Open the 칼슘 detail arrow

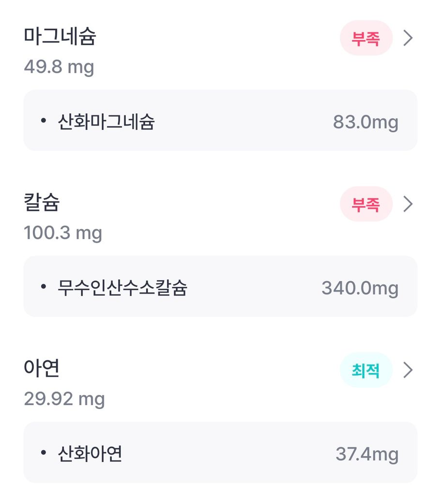click(x=408, y=204)
